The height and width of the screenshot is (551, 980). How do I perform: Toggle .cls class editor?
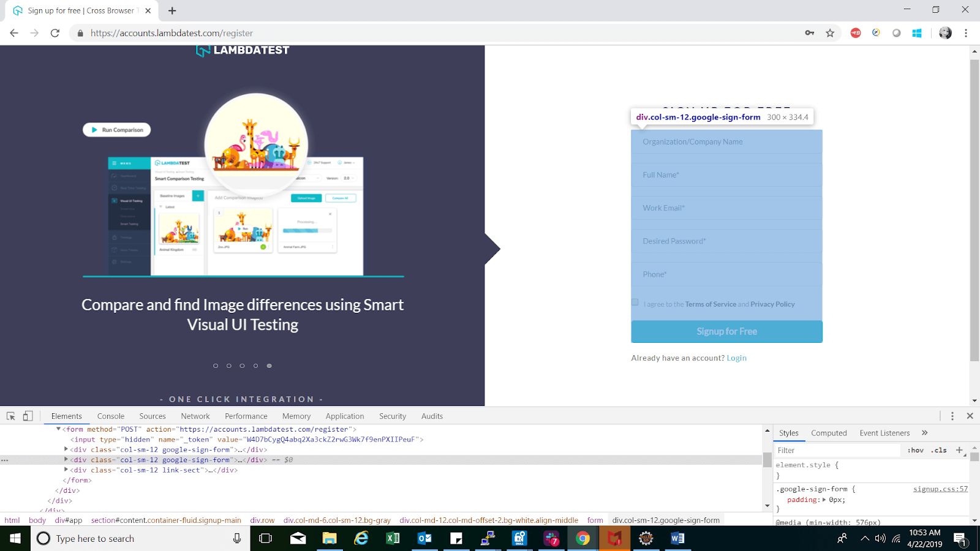[939, 450]
